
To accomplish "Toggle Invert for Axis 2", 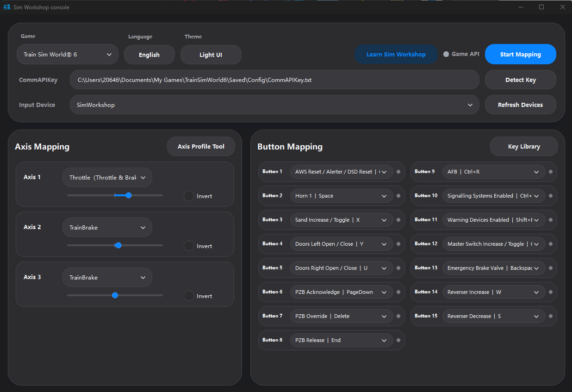I will [189, 246].
